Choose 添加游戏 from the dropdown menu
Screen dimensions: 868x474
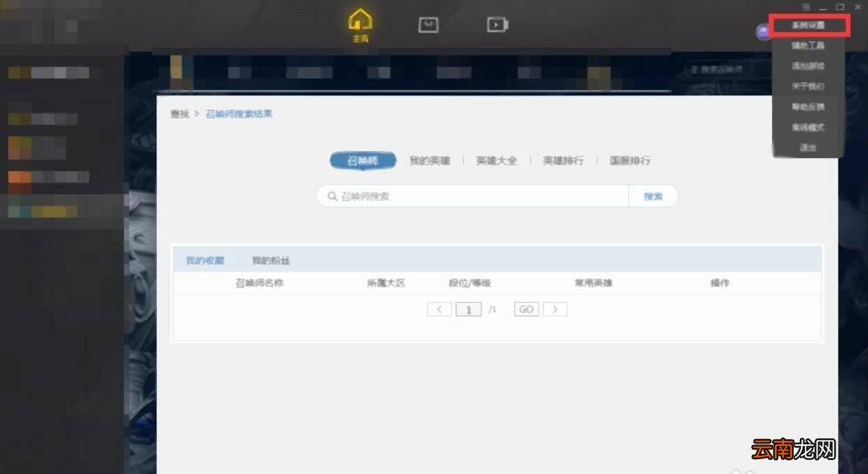[x=808, y=65]
